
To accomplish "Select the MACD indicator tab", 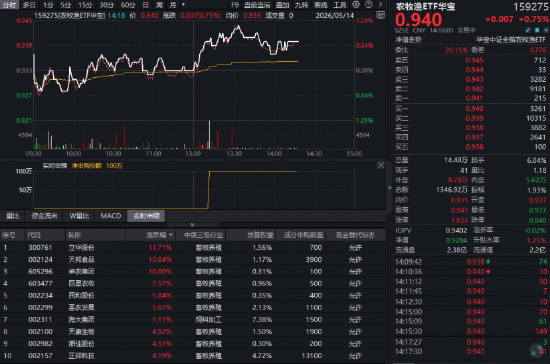I will (x=110, y=216).
